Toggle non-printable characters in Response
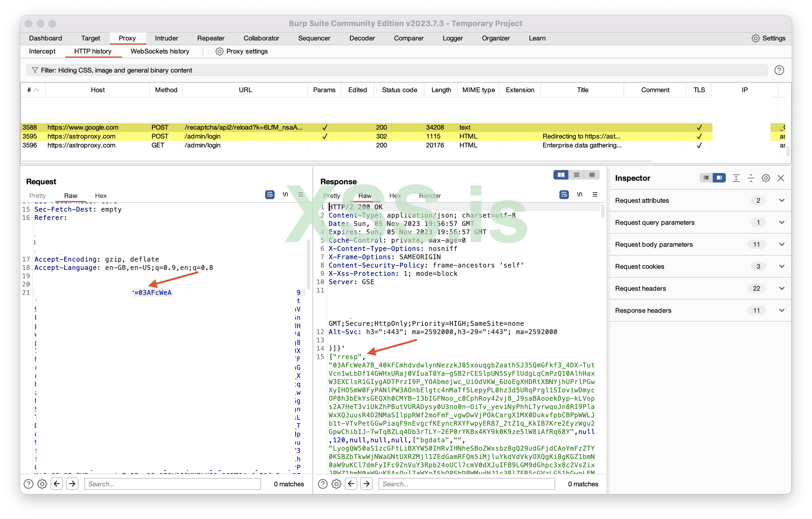This screenshot has height=519, width=812. pyautogui.click(x=579, y=195)
